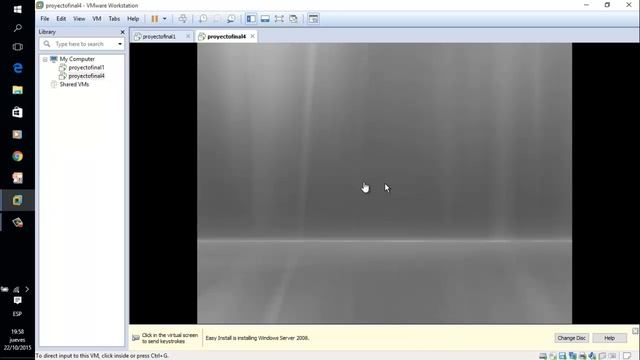Open the Windows Store from taskbar
The image size is (640, 360).
(x=17, y=112)
